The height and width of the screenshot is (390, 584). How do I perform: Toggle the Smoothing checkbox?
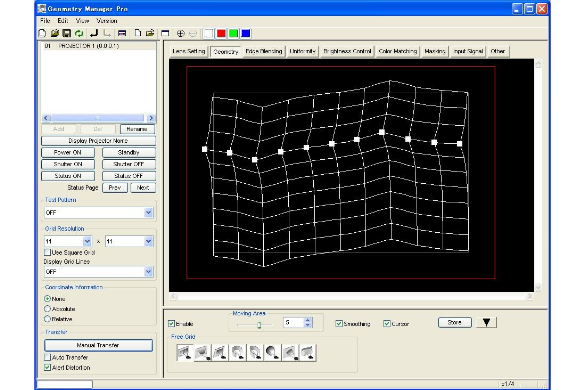pyautogui.click(x=339, y=324)
